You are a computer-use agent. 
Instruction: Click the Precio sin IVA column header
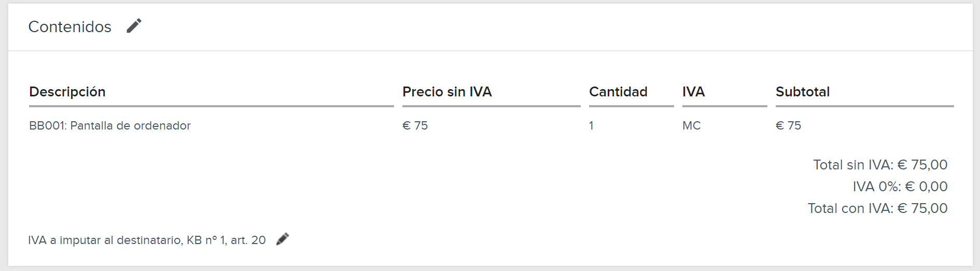(x=447, y=92)
